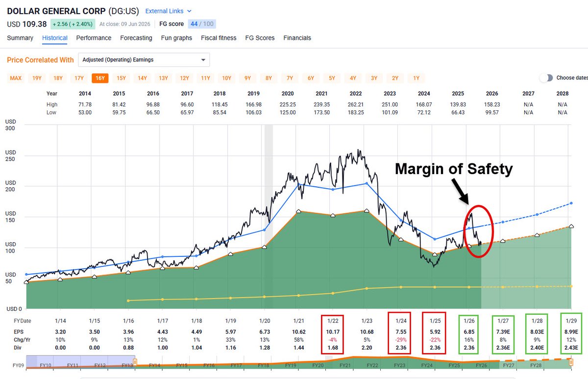Screen dimensions: 588x379
Task: Select the 5Y time range
Action: coord(332,78)
